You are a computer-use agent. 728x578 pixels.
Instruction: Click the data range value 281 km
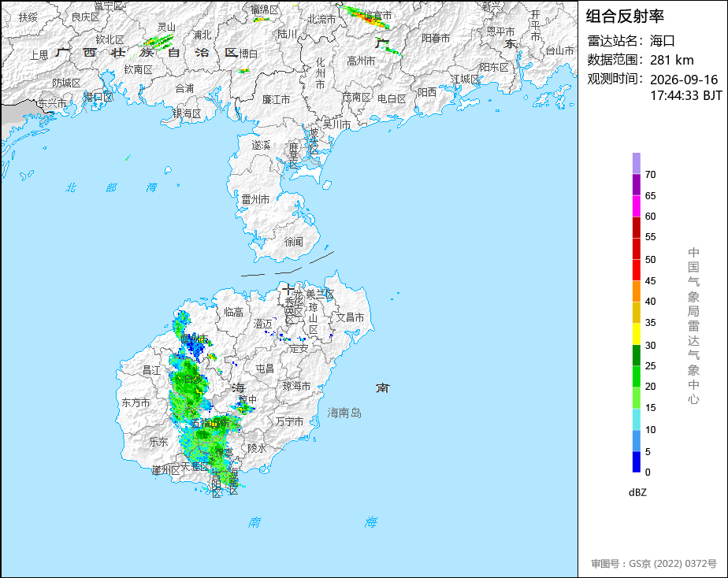point(672,61)
